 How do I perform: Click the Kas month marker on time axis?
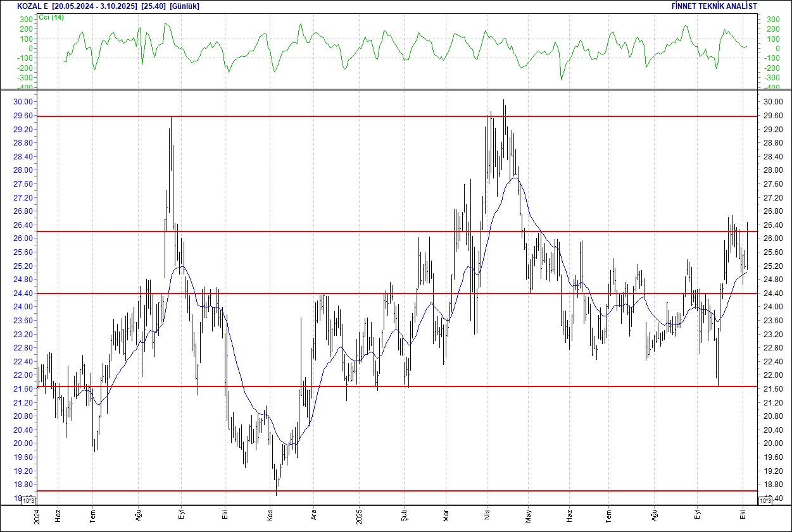pyautogui.click(x=270, y=515)
